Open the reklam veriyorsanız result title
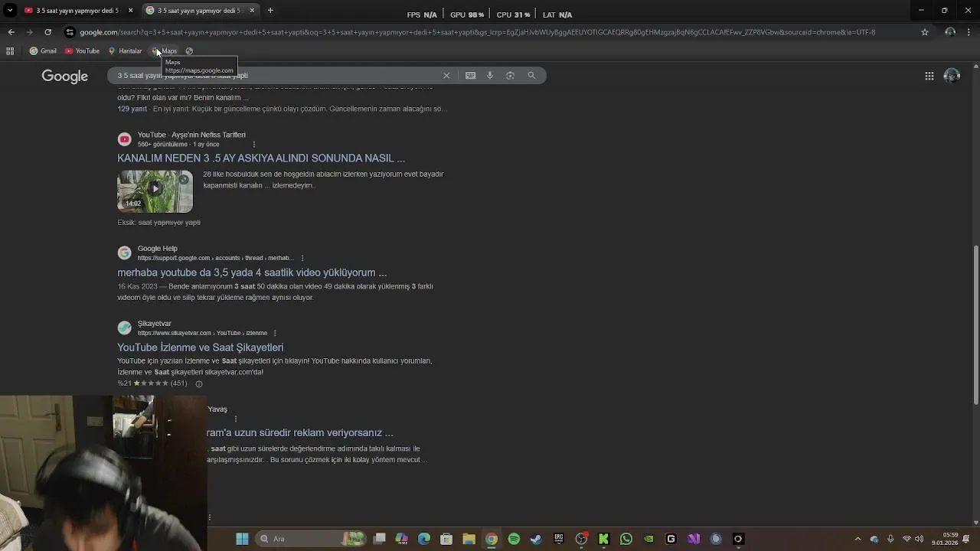This screenshot has height=551, width=980. pos(299,433)
